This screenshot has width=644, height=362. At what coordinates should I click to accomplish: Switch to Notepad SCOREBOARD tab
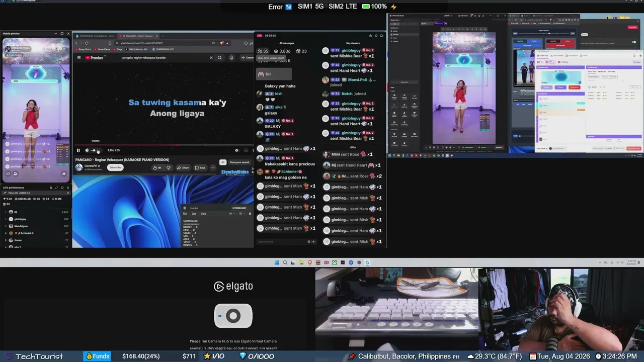coord(239,208)
